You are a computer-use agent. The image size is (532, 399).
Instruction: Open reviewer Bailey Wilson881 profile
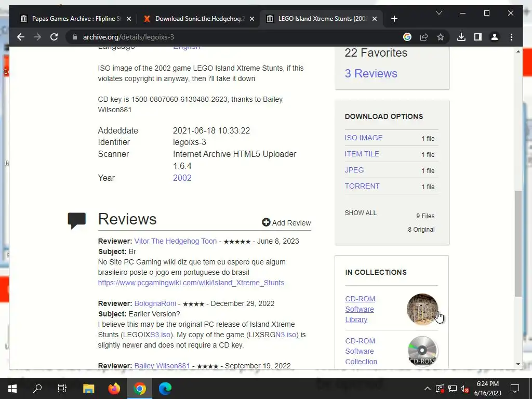tap(162, 366)
